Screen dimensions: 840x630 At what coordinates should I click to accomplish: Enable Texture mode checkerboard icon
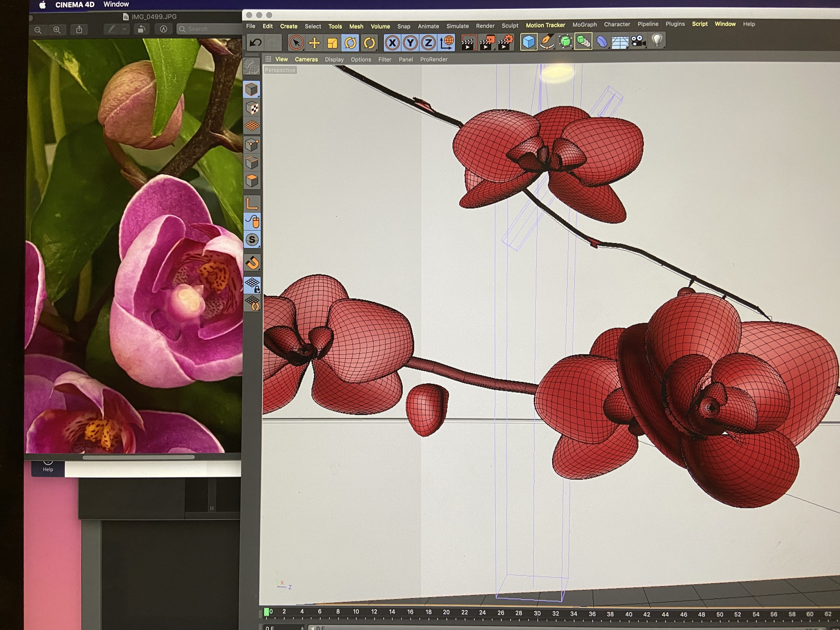point(251,108)
